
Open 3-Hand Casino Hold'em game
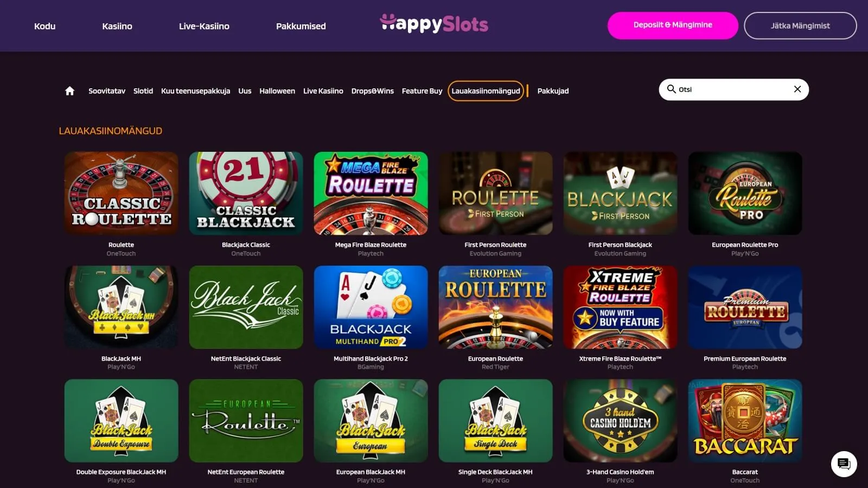point(620,421)
